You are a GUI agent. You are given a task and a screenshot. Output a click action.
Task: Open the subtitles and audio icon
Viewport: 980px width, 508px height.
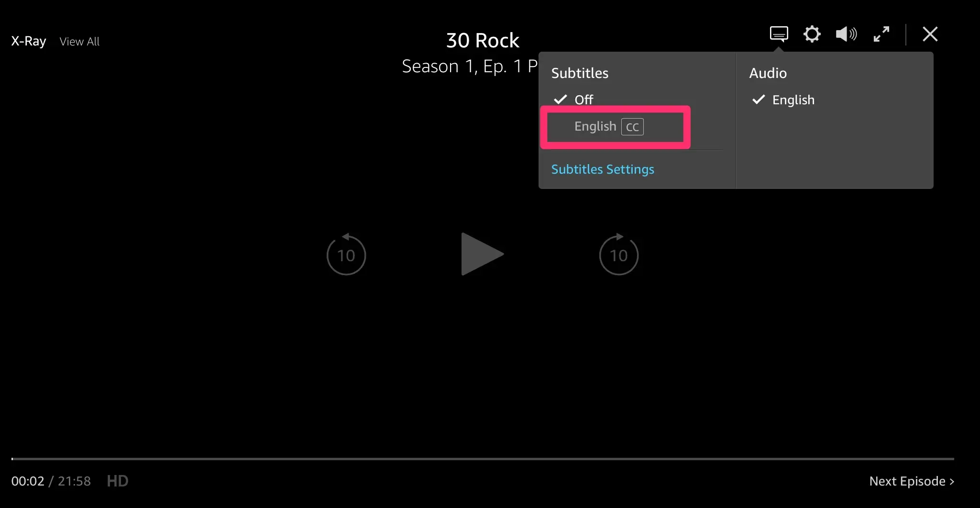click(x=779, y=34)
